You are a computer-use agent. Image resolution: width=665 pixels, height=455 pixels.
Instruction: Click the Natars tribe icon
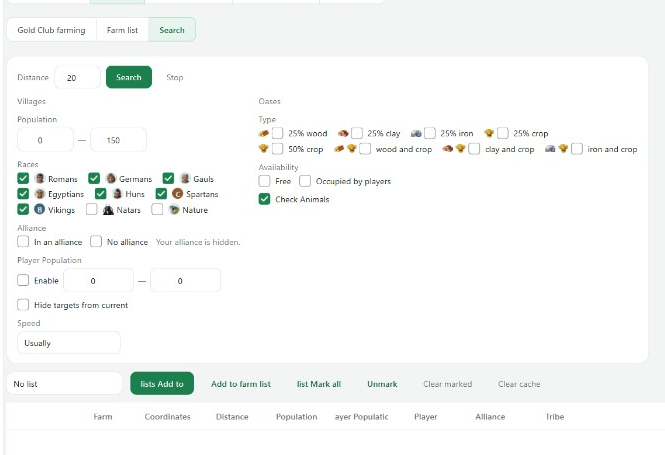108,209
